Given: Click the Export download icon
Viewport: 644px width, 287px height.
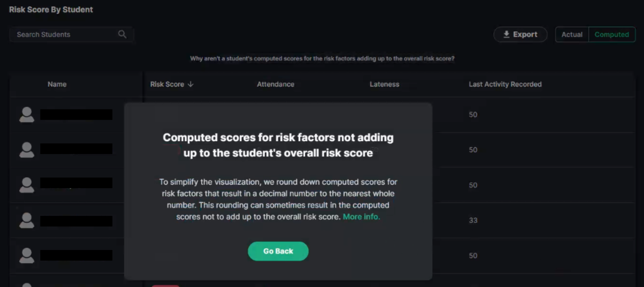Looking at the screenshot, I should pyautogui.click(x=506, y=34).
